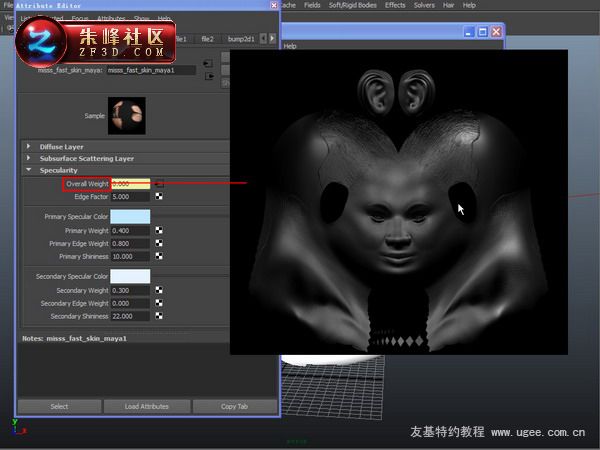Open the Soft/Rigid Bodies menu

pos(352,5)
